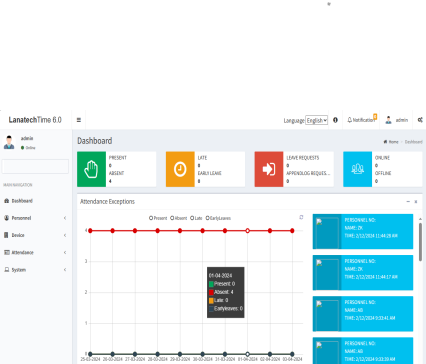Open the admin user menu in header
The image size is (426, 364).
tap(397, 120)
